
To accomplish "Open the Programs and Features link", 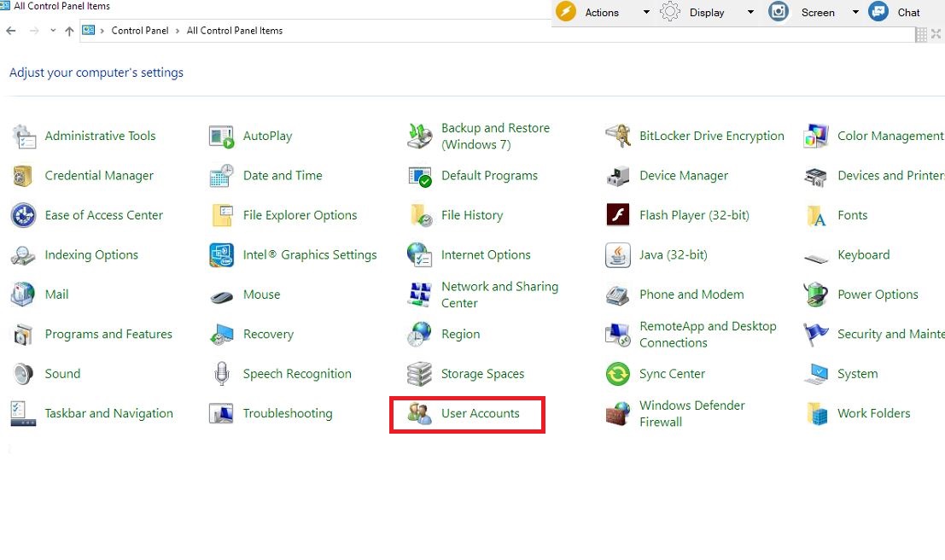I will (x=108, y=334).
